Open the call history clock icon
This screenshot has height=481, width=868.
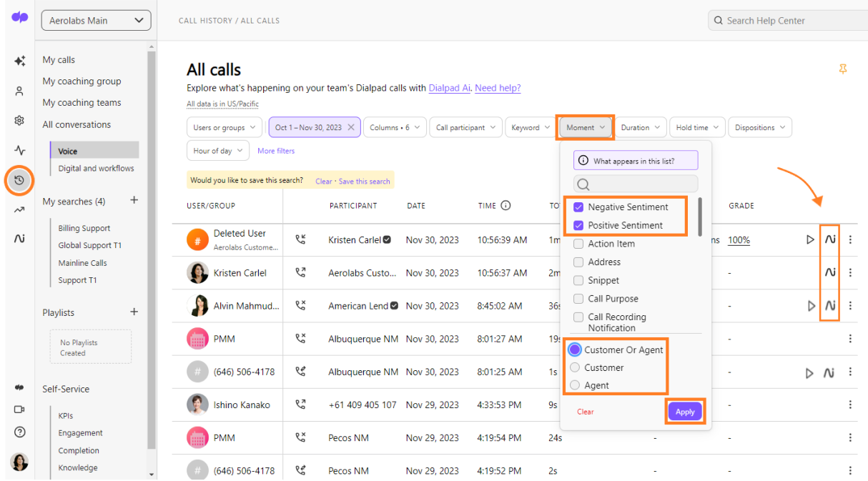20,180
